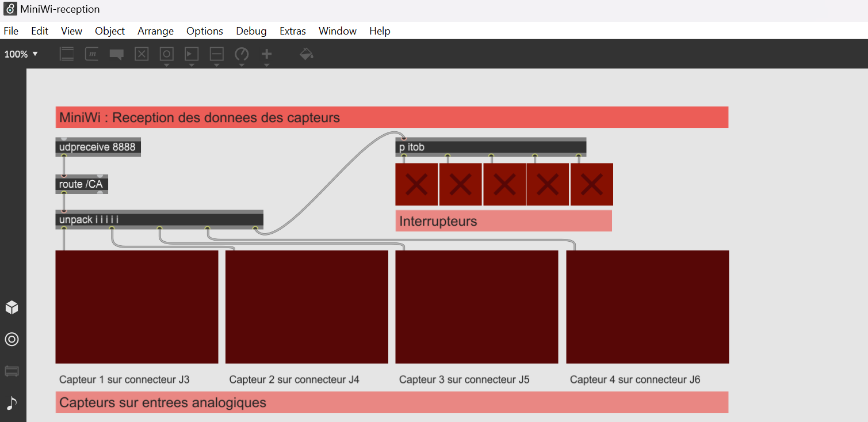Select the Capteur 4 sur connecteur J6 label
This screenshot has height=422, width=868.
click(635, 379)
